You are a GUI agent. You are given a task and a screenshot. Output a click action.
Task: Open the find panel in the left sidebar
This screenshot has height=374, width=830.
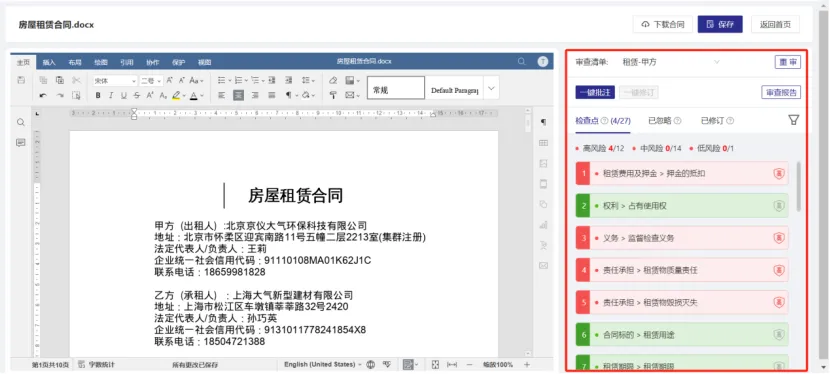point(21,122)
